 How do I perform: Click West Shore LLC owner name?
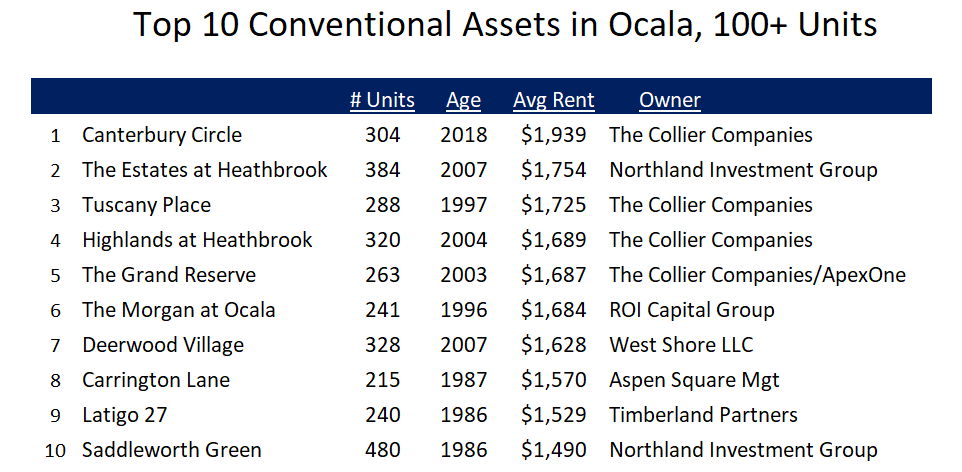pos(681,345)
